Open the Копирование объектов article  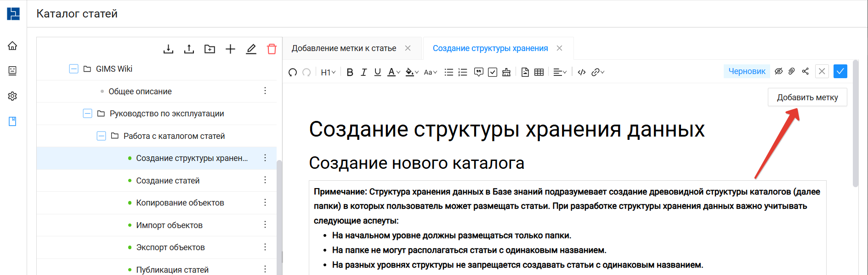click(x=180, y=203)
